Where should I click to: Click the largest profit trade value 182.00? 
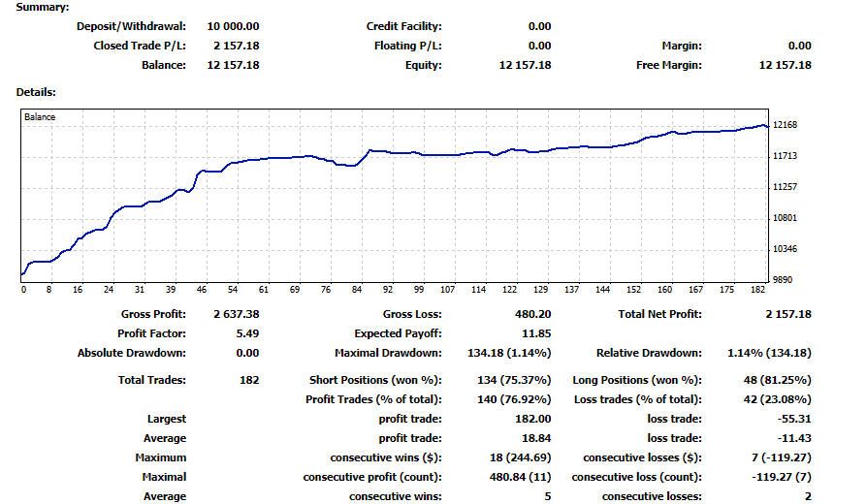533,419
